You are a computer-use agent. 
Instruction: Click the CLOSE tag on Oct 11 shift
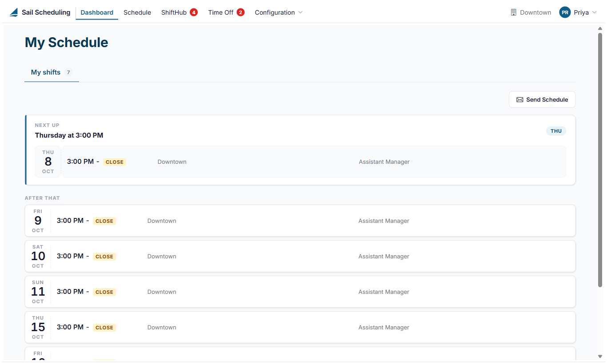[104, 292]
